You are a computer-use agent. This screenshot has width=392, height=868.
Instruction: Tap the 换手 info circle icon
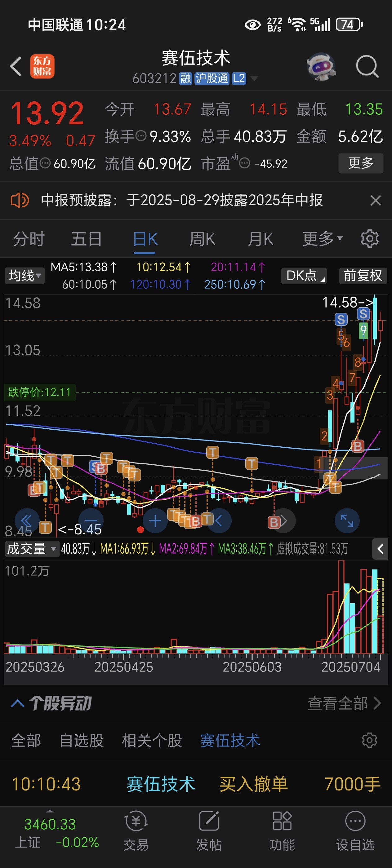pos(140,136)
